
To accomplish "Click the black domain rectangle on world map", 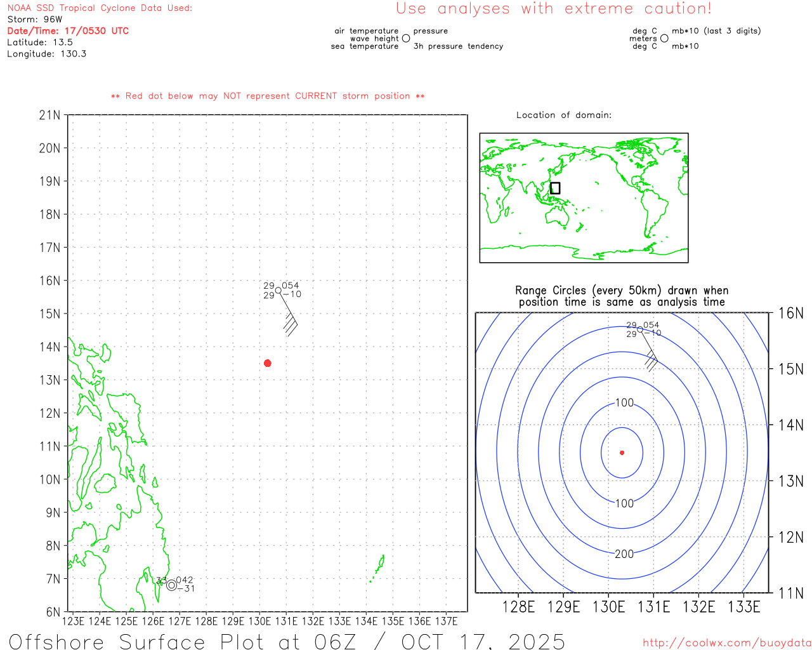I will 555,188.
